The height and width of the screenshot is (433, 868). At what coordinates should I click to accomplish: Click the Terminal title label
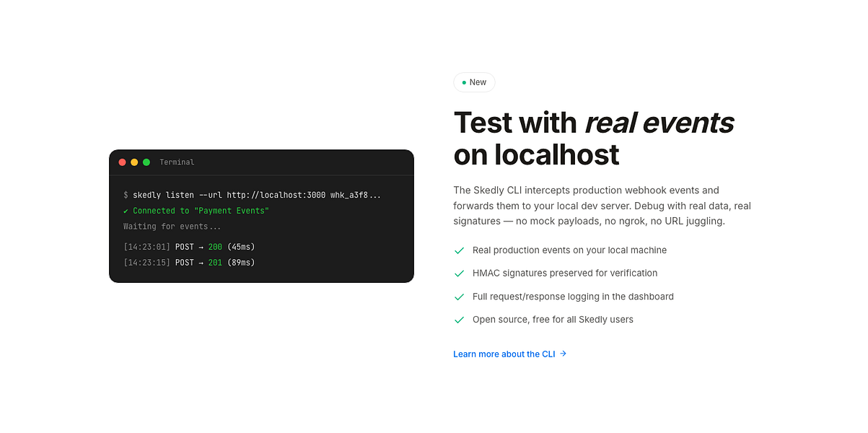pyautogui.click(x=177, y=162)
